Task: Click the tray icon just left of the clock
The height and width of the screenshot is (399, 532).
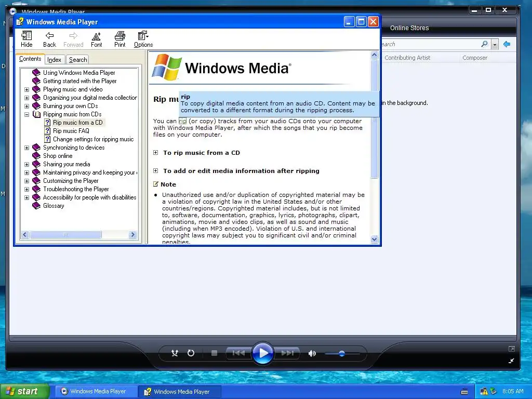Action: (493, 391)
